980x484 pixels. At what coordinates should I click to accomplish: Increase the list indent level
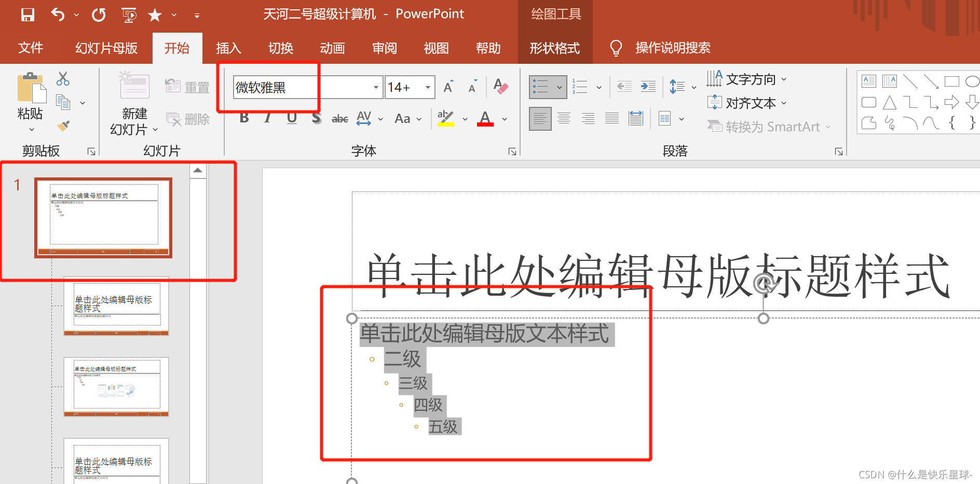[x=648, y=87]
